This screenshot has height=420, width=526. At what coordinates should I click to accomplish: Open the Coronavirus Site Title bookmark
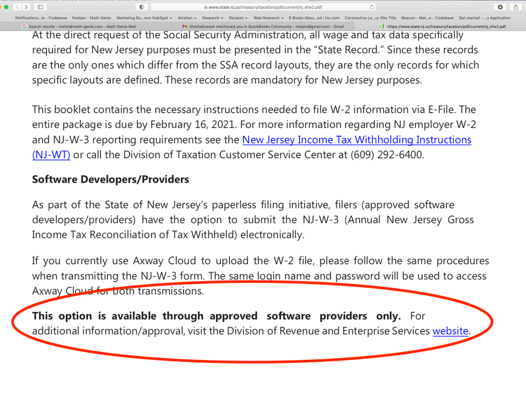[x=370, y=18]
